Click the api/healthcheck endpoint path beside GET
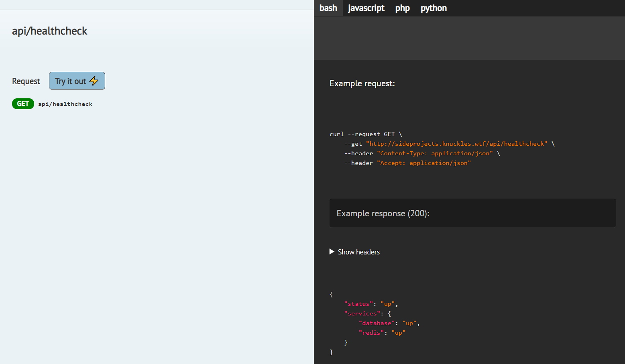Image resolution: width=625 pixels, height=364 pixels. coord(65,104)
